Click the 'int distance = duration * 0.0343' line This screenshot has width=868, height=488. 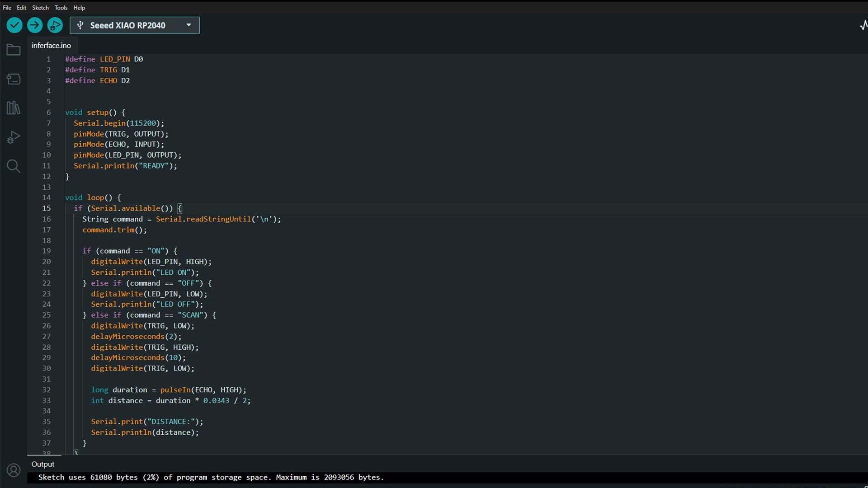click(171, 401)
